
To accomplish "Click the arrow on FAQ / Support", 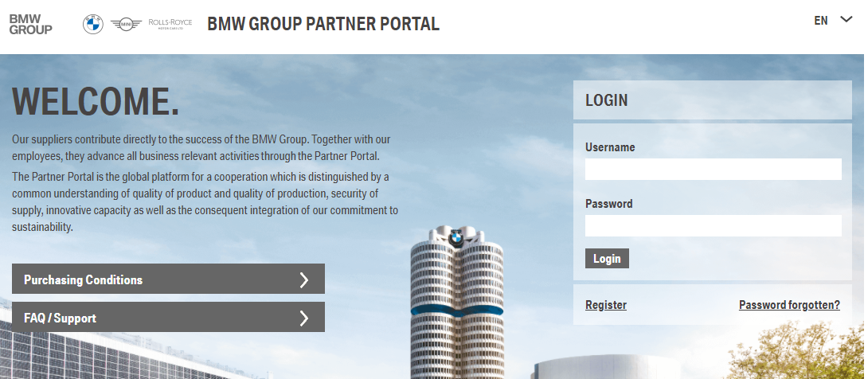I will click(303, 318).
